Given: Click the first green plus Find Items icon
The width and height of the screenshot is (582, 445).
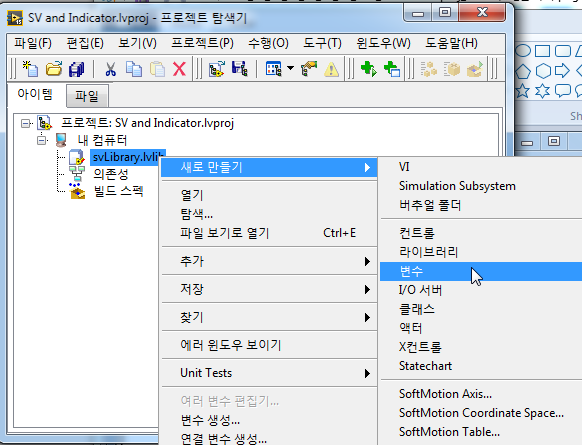Looking at the screenshot, I should tap(369, 69).
